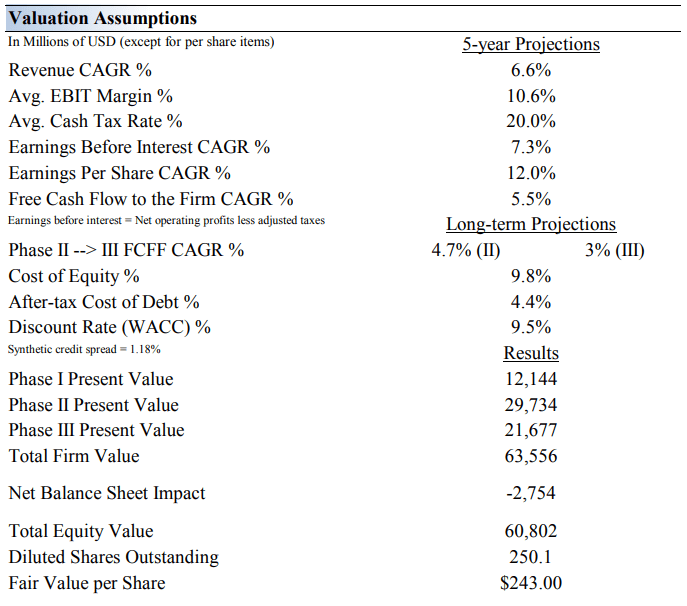Select the Diluted Shares Outstanding value 250.1
The image size is (687, 606).
click(530, 557)
